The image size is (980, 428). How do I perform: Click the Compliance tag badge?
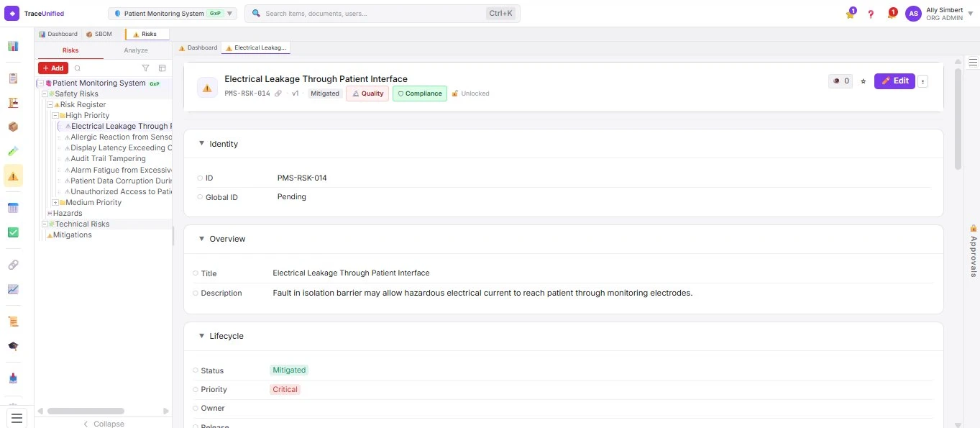(420, 94)
